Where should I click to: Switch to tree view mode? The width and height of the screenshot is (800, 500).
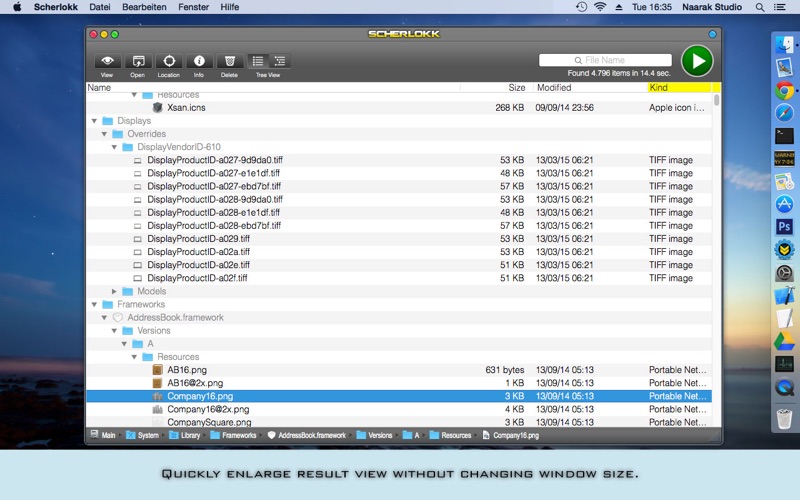pos(279,61)
